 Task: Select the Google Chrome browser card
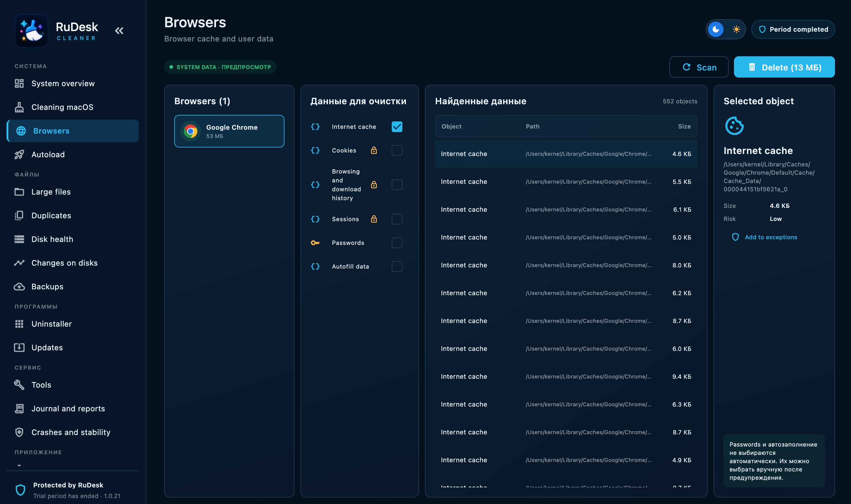229,131
